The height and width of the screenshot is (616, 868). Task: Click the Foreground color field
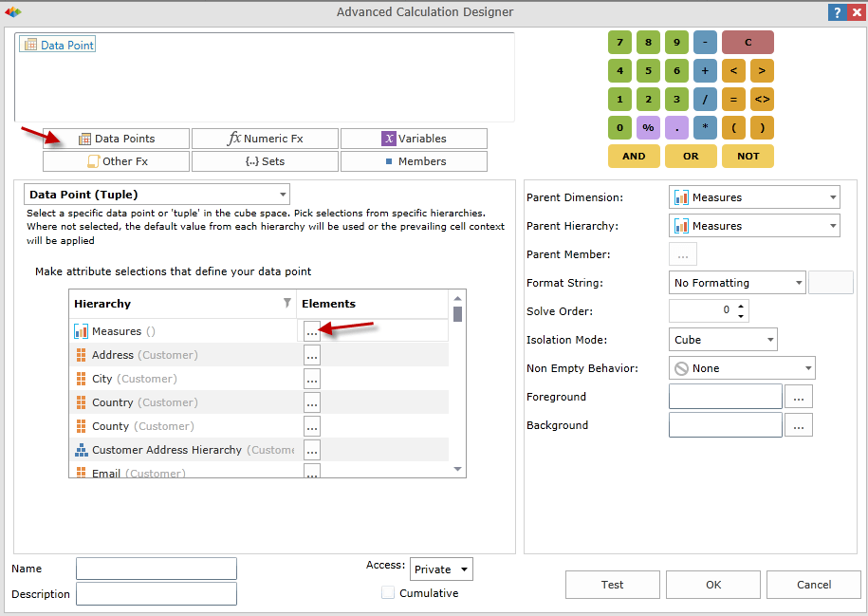(725, 397)
